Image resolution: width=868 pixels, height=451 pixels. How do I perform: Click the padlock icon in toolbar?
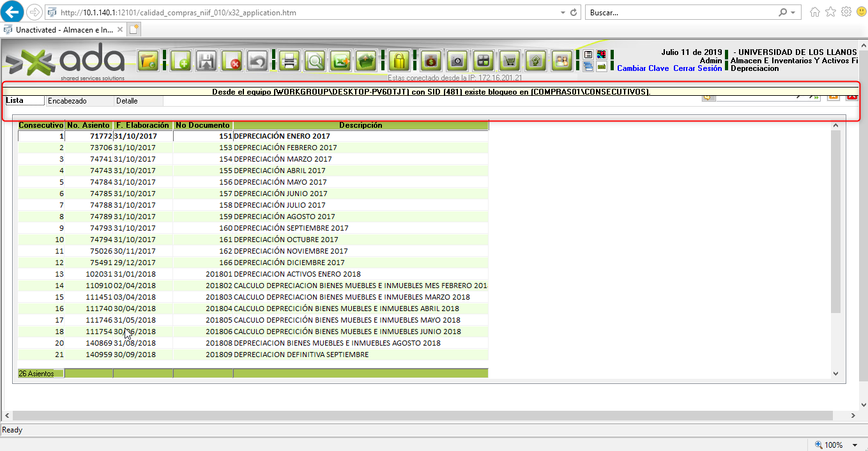tap(399, 61)
